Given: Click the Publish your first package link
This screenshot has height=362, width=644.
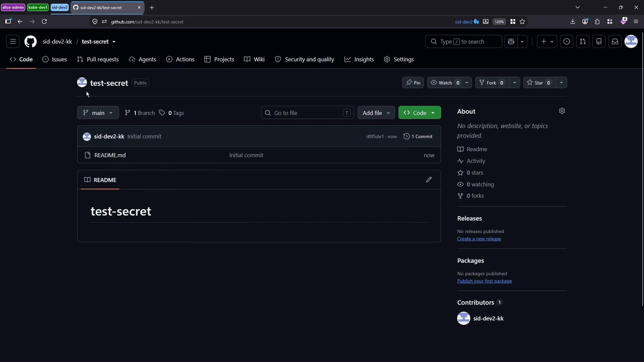Looking at the screenshot, I should pyautogui.click(x=484, y=281).
